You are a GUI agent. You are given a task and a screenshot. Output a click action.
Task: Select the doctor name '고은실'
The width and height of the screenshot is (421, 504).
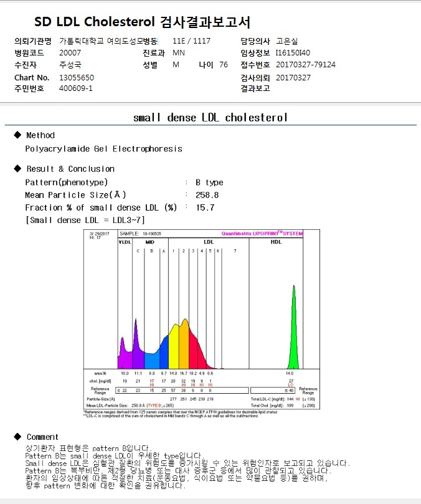tap(286, 41)
